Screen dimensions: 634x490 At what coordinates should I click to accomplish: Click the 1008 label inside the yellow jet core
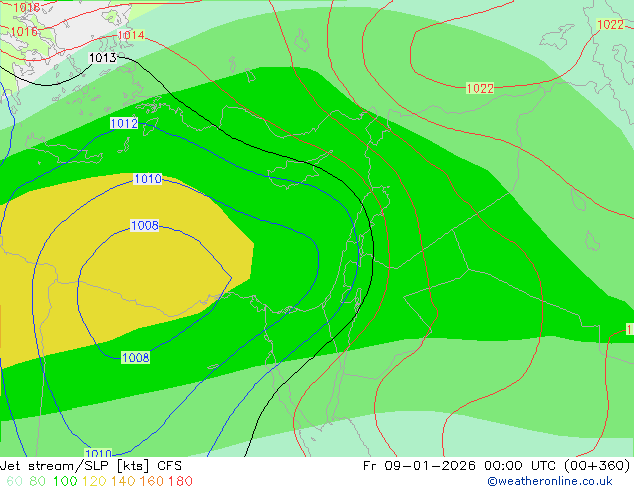(145, 225)
